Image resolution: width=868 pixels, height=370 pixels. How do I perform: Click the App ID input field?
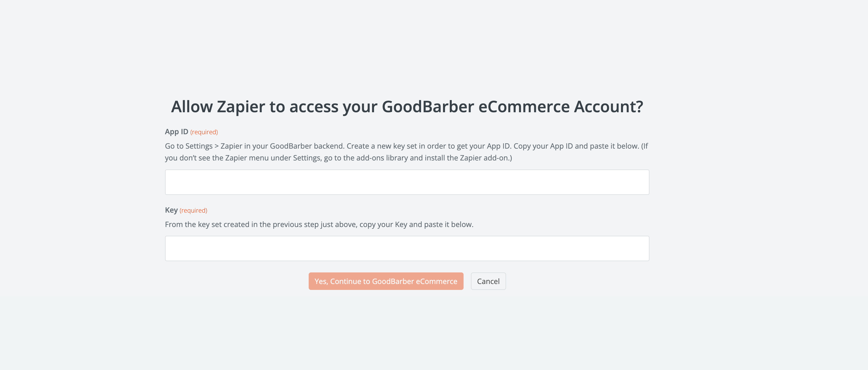pos(407,182)
